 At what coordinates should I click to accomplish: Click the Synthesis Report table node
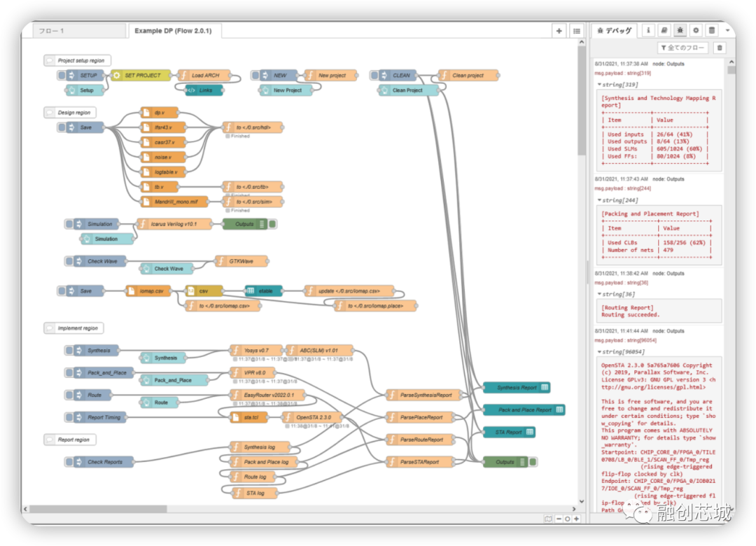(517, 387)
